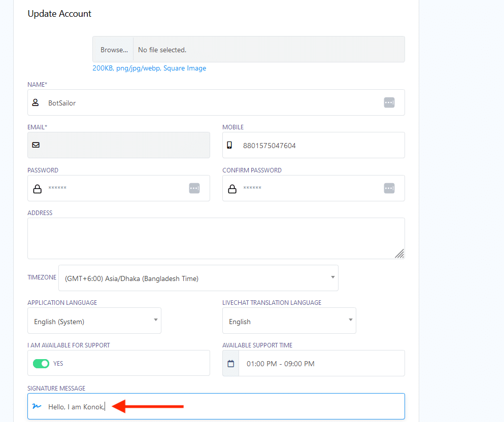Toggle the I Am Available For Support switch
504x422 pixels.
41,364
